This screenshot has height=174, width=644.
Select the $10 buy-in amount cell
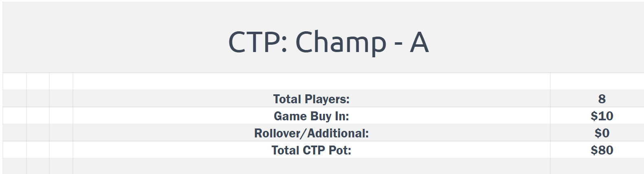[601, 116]
